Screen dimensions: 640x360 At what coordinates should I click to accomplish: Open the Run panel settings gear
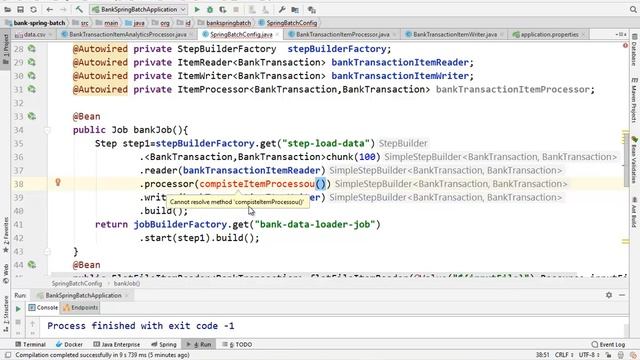tap(609, 295)
